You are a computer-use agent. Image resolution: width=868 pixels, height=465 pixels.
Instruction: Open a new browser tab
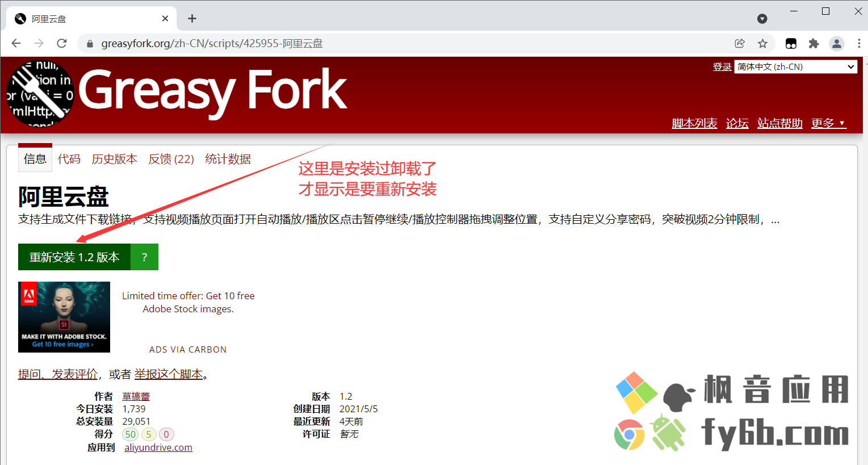click(x=192, y=19)
